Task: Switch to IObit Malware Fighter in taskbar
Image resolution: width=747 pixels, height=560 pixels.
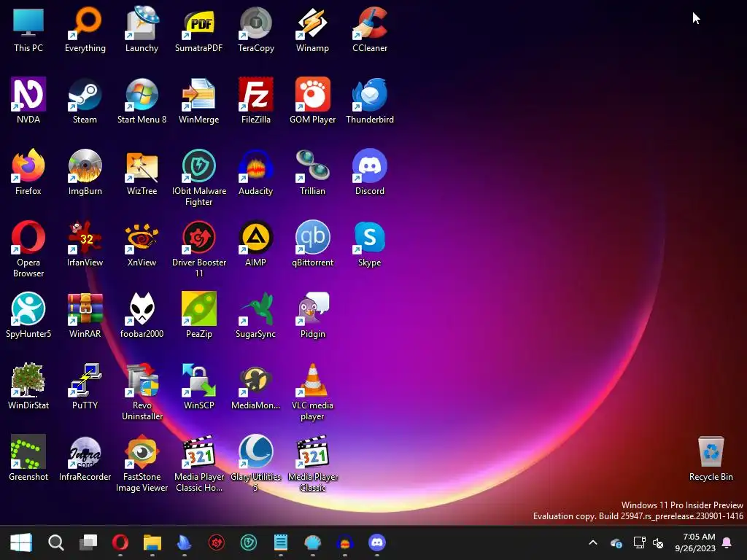Action: coord(249,542)
